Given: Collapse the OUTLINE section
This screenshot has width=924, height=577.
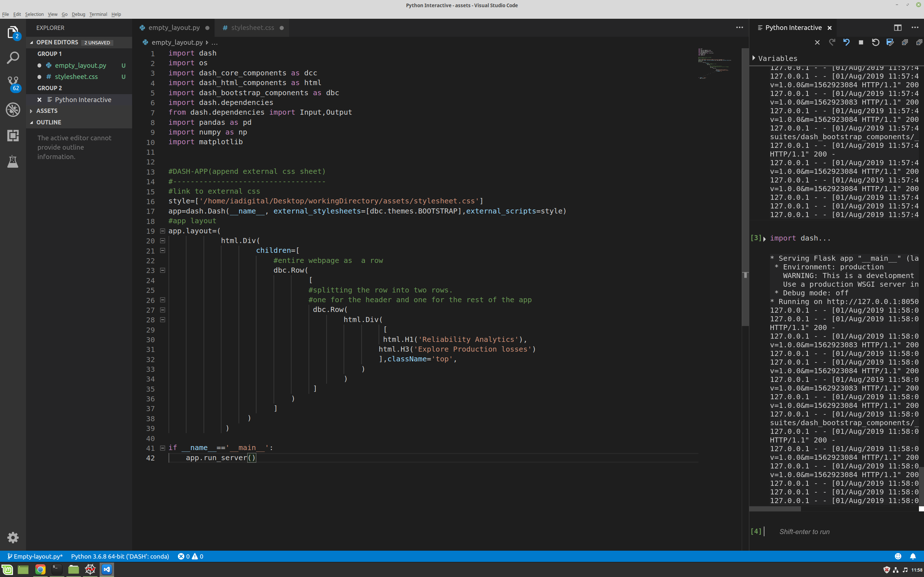Looking at the screenshot, I should point(48,122).
